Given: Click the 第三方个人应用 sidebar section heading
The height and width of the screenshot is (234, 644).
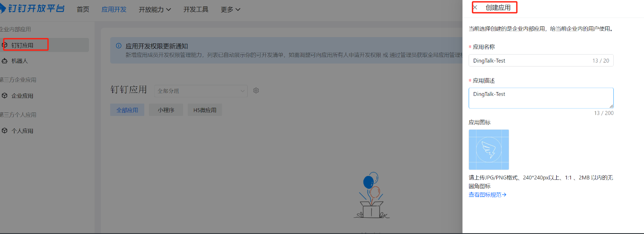Looking at the screenshot, I should [x=18, y=115].
